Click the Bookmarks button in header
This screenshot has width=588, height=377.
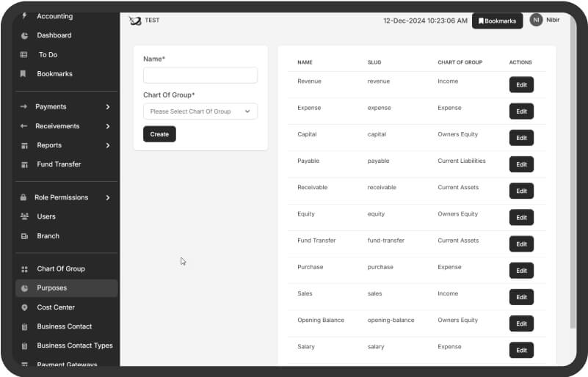pos(497,21)
